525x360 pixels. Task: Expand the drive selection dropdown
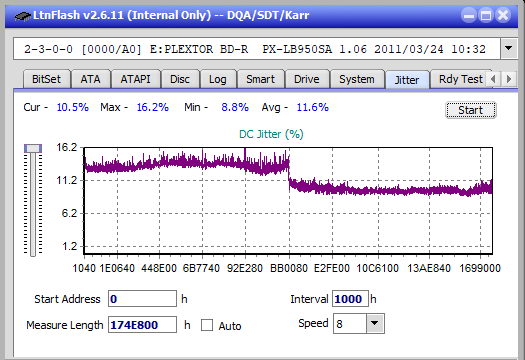(509, 49)
